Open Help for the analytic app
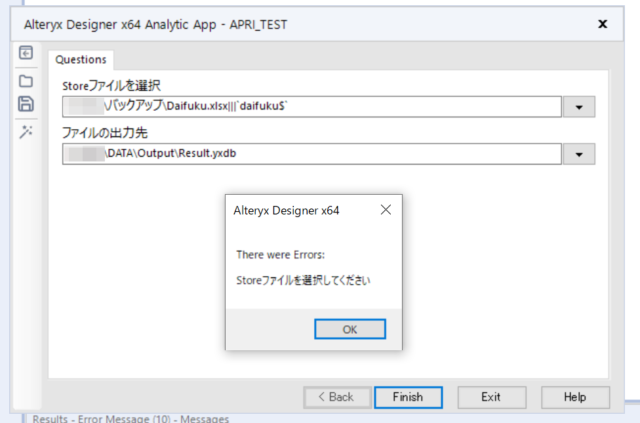 click(x=575, y=397)
